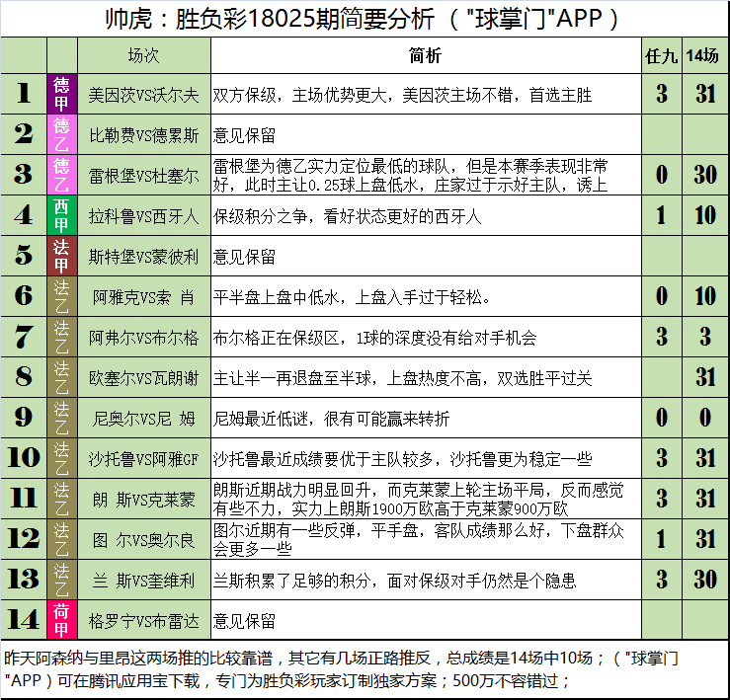
Task: Click 14场 value 10 for 阿雅克VS索肖
Action: [x=705, y=296]
